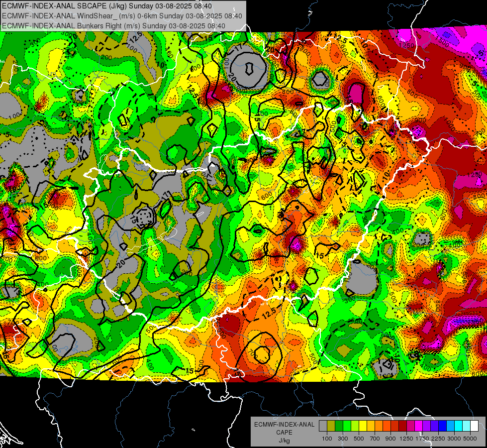487x448 pixels.
Task: Click the J/kg unit label in legend
Action: coord(284,441)
